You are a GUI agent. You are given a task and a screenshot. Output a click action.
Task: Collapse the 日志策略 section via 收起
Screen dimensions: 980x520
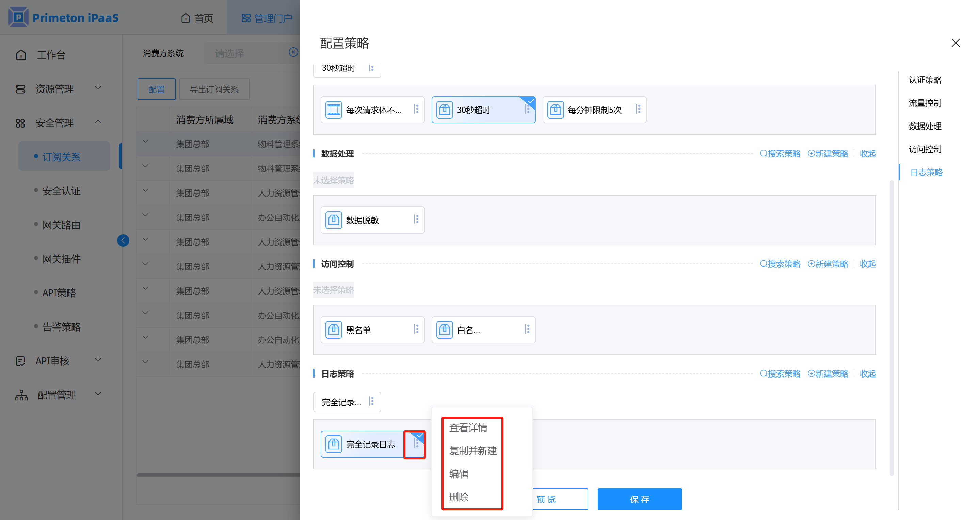pos(867,374)
